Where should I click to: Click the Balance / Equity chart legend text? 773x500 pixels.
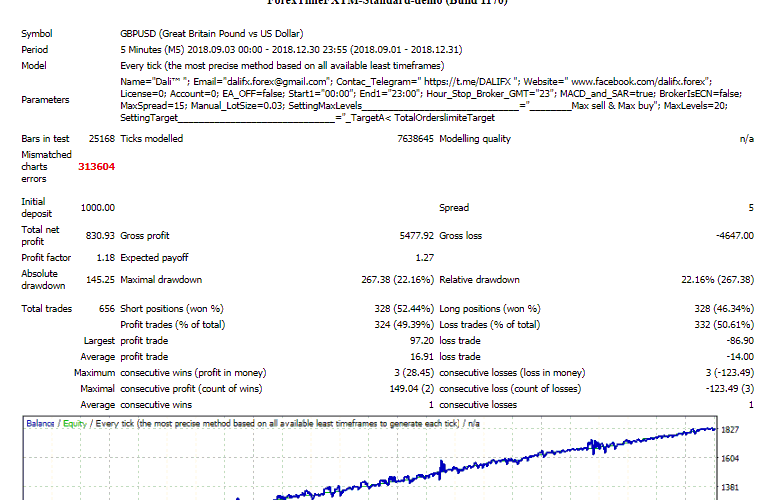[x=57, y=424]
